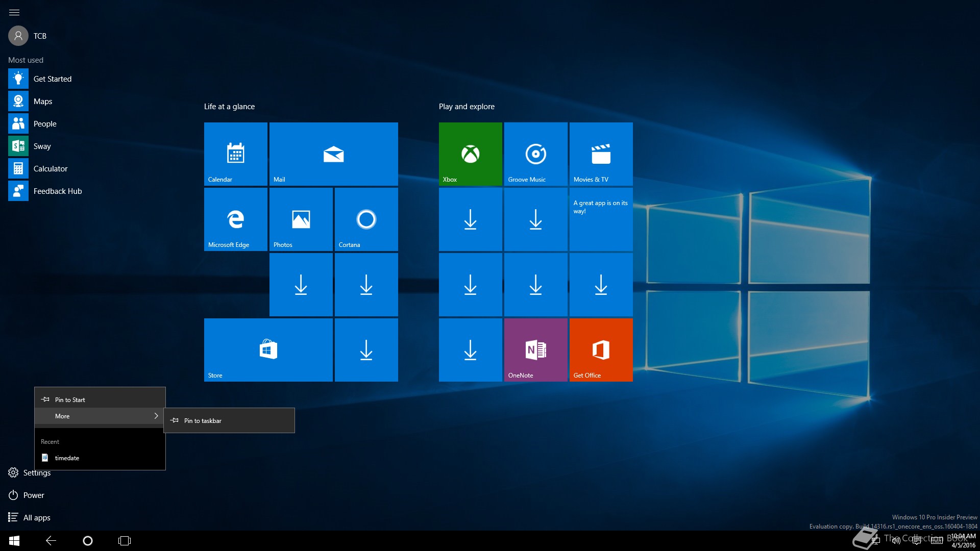This screenshot has width=980, height=551.
Task: Open Feedback Hub from Most used
Action: click(x=45, y=191)
